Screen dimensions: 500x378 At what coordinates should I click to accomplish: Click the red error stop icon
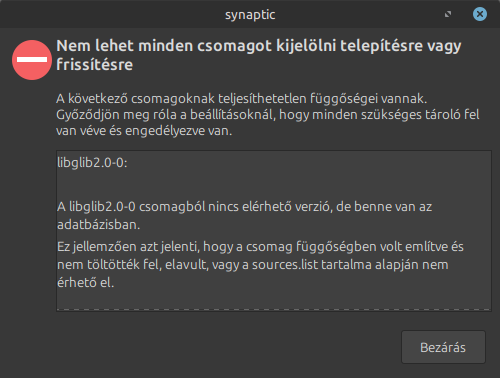(32, 60)
